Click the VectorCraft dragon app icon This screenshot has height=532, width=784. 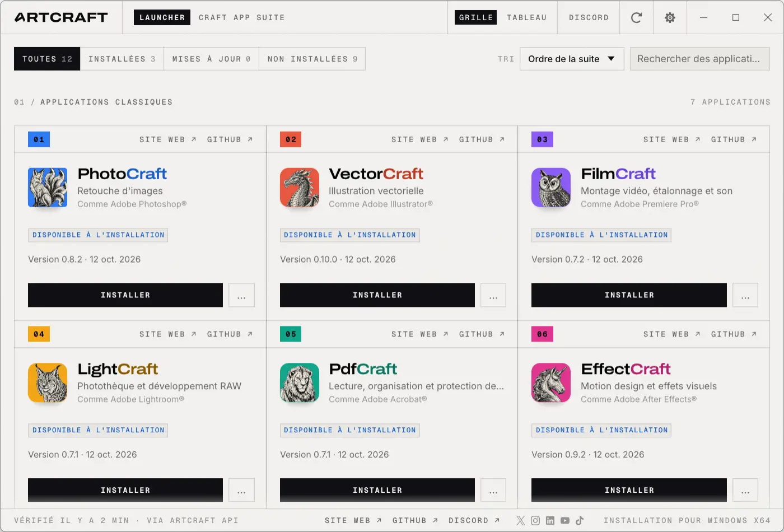point(300,188)
